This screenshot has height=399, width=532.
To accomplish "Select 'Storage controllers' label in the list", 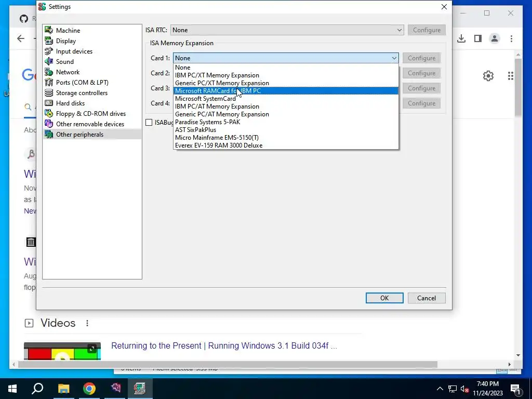I will (x=82, y=92).
